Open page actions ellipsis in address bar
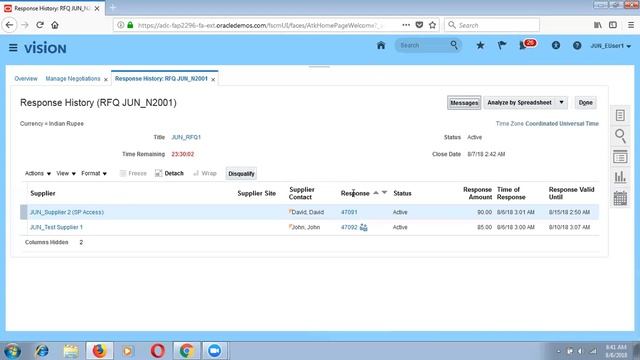The height and width of the screenshot is (360, 640). 406,25
